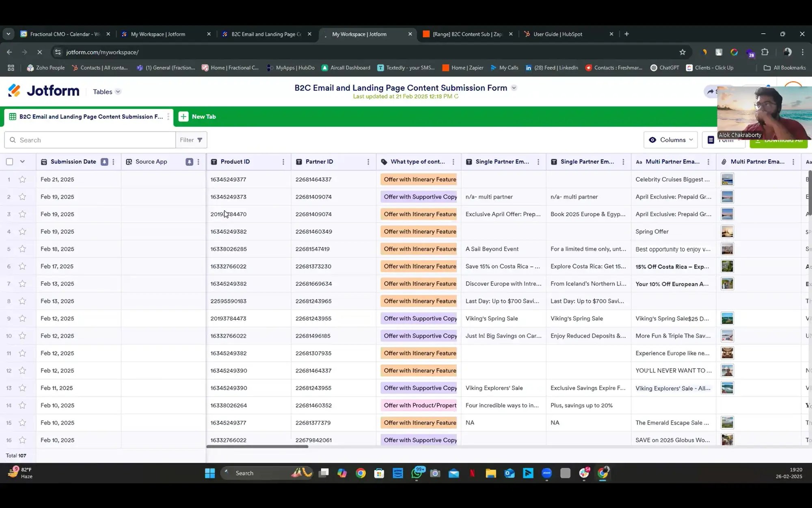The height and width of the screenshot is (508, 812).
Task: Open Partner ID column options menu
Action: coord(368,162)
